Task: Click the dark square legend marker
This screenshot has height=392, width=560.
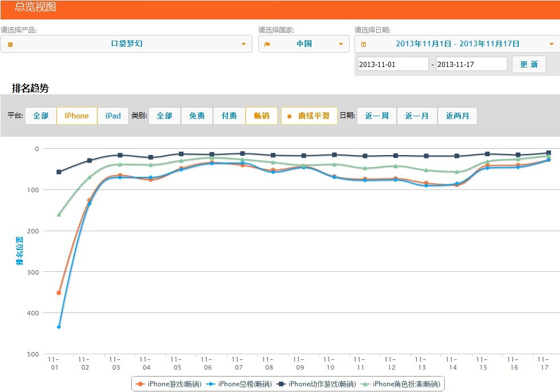Action: pos(281,384)
